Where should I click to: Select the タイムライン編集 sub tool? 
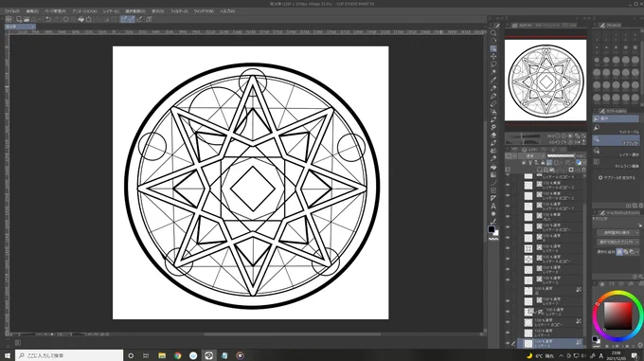tap(616, 164)
